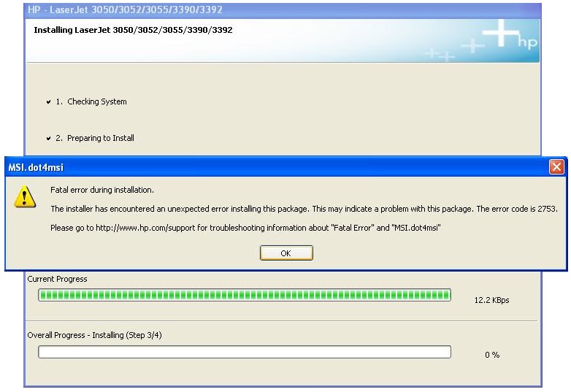Select '2. Preparing to Install' step text
The width and height of the screenshot is (571, 392).
pos(95,138)
